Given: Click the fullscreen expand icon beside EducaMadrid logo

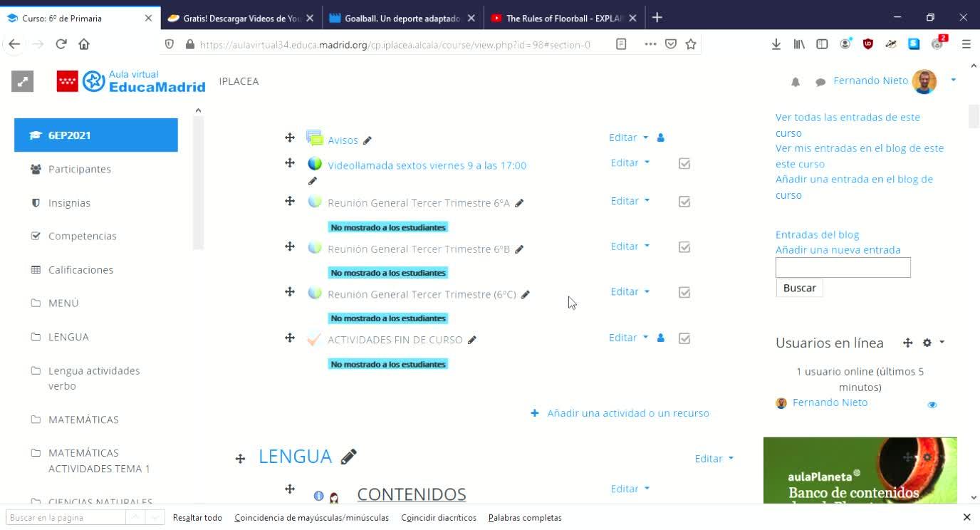Looking at the screenshot, I should [23, 81].
